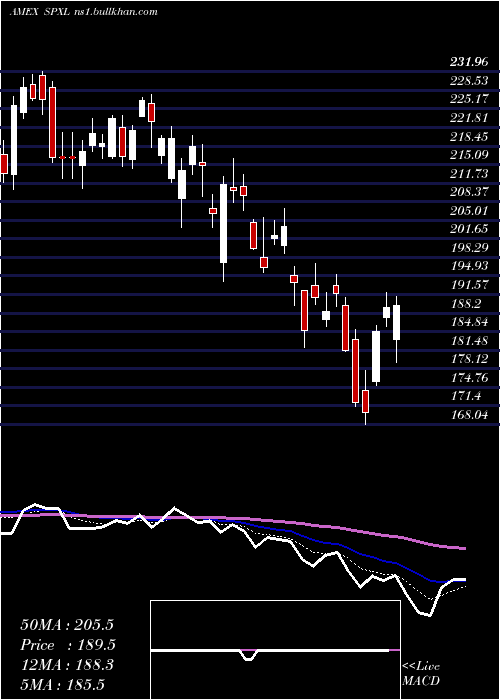Screen dimensions: 500x700
Task: Click the 184.84 price level label
Action: [469, 322]
